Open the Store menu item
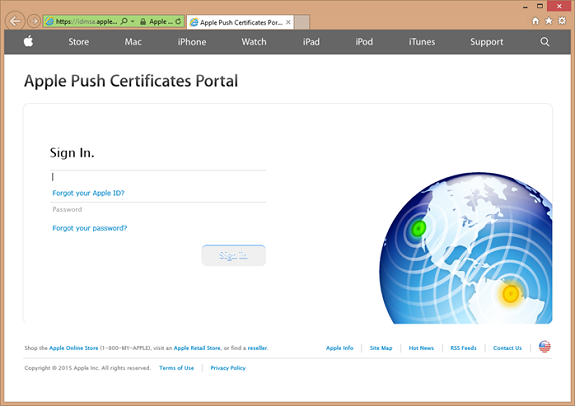Screen dimensions: 575x406 pos(78,42)
